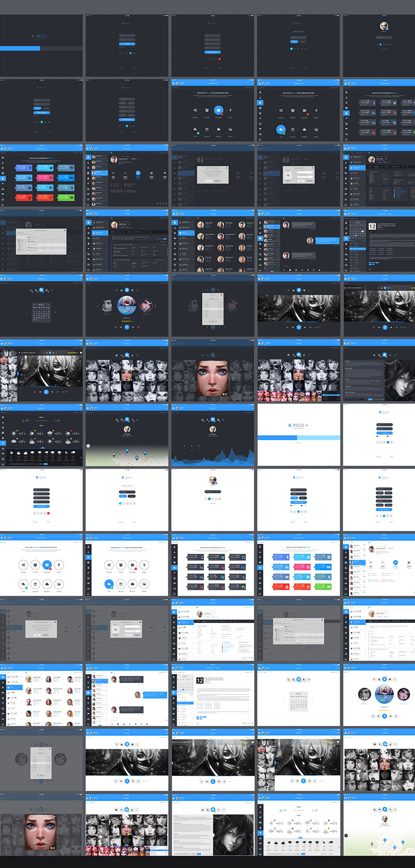Open Weather on the dark sidebar dashboard
The image size is (415, 868).
[305, 130]
